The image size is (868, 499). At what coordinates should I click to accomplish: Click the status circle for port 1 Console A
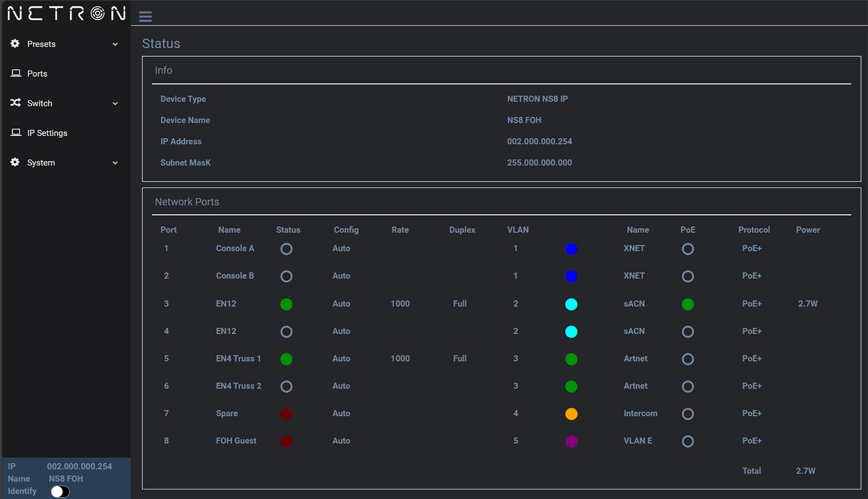(x=287, y=249)
